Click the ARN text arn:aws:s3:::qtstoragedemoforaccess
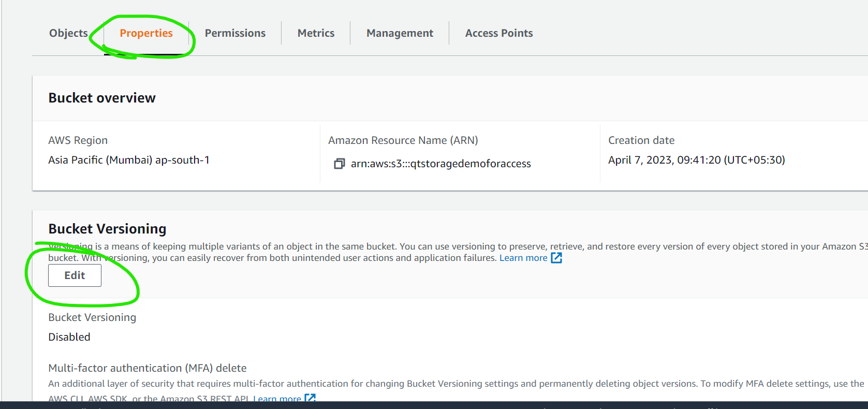Screen dimensions: 868x409 point(441,164)
